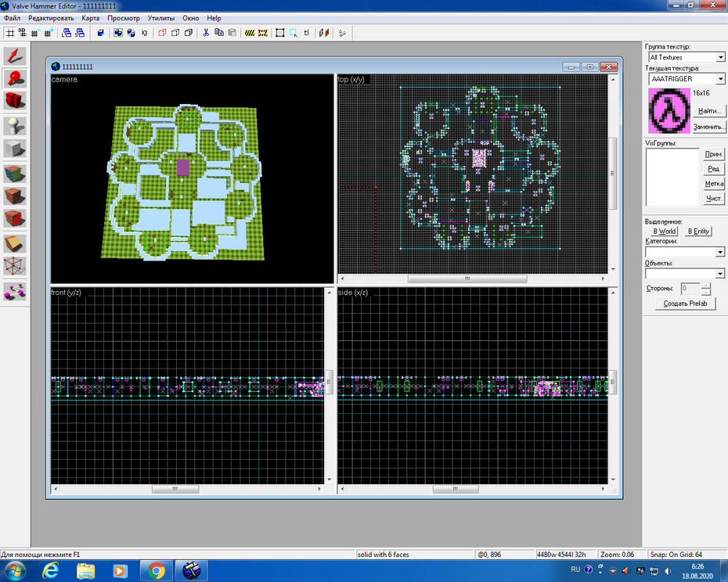This screenshot has width=728, height=582.
Task: Open the All Textures group dropdown
Action: [x=687, y=57]
